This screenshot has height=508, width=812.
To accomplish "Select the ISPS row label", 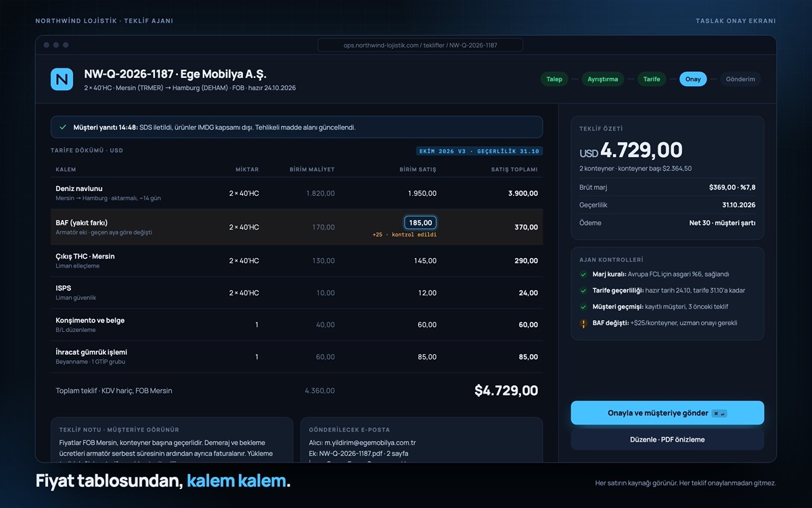I will click(63, 289).
